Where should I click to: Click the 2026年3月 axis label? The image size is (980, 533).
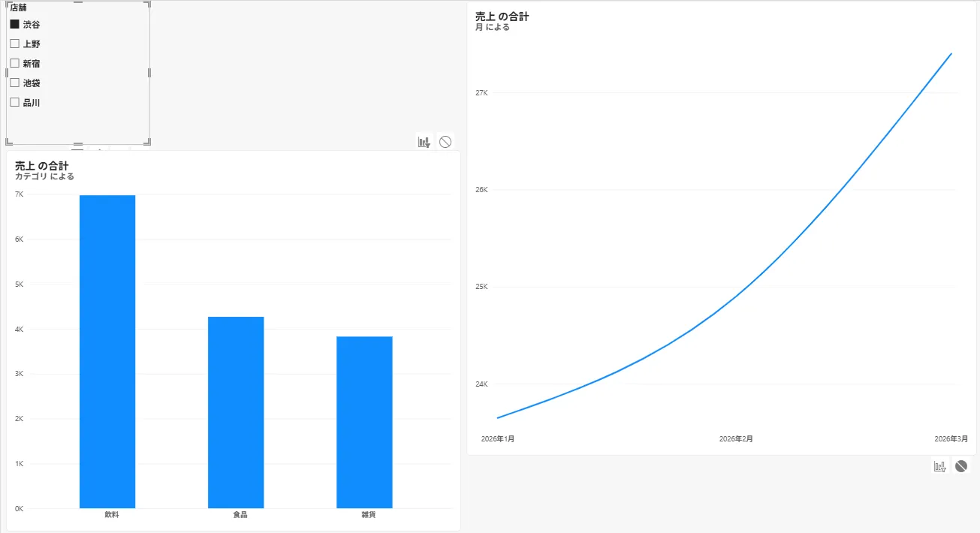(951, 438)
